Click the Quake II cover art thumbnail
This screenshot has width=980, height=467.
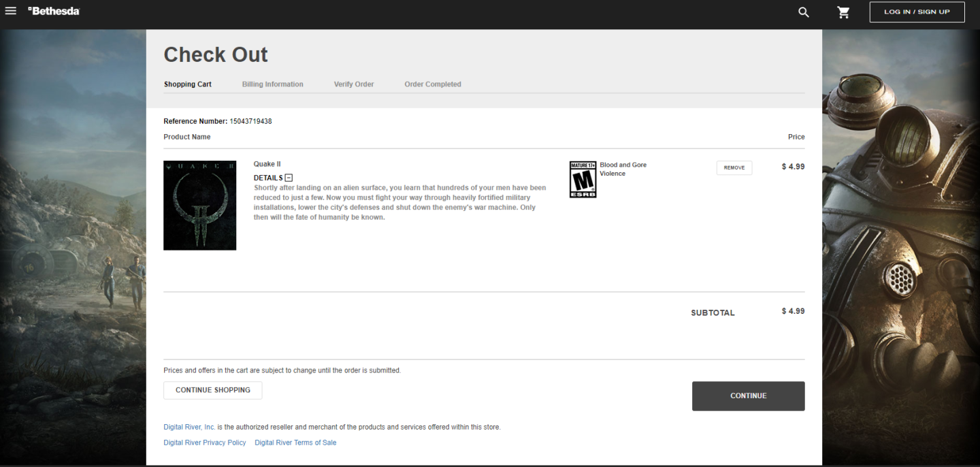click(199, 205)
